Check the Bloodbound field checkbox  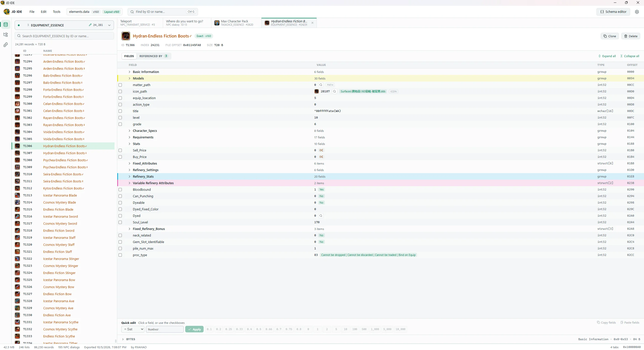click(120, 190)
